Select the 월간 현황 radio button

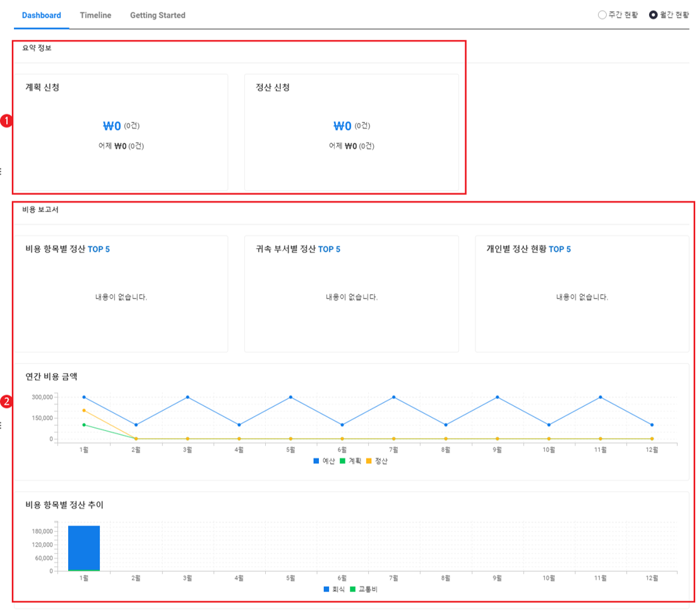click(653, 15)
